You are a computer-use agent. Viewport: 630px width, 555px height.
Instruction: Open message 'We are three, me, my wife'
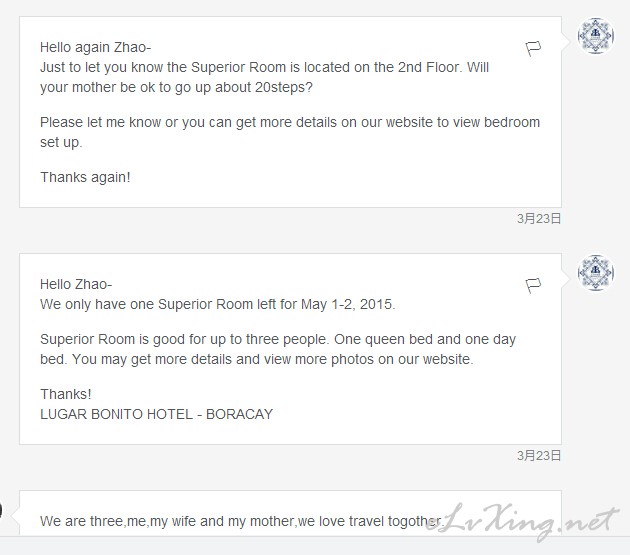coord(290,513)
